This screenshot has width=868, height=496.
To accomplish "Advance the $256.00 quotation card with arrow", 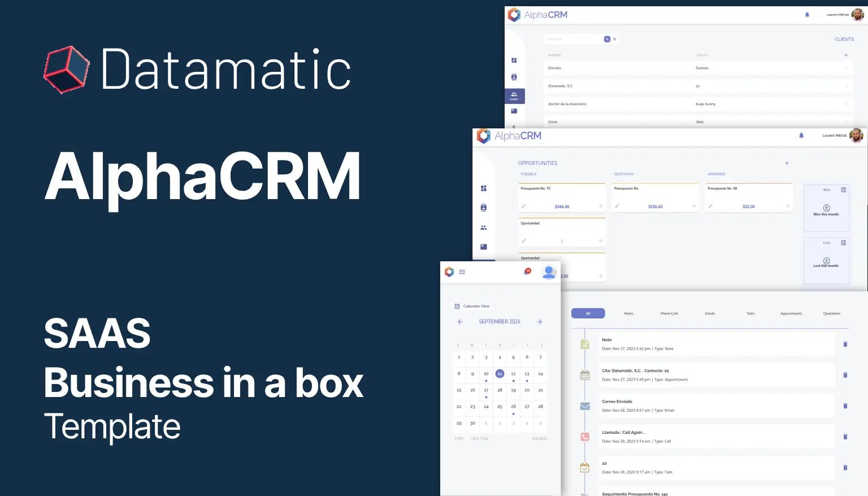I will tap(693, 206).
